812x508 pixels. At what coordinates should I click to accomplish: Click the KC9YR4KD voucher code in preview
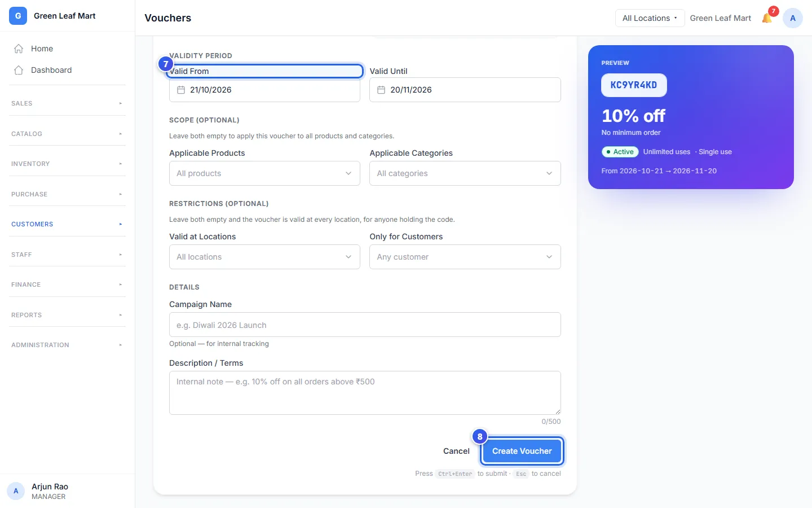pos(634,85)
